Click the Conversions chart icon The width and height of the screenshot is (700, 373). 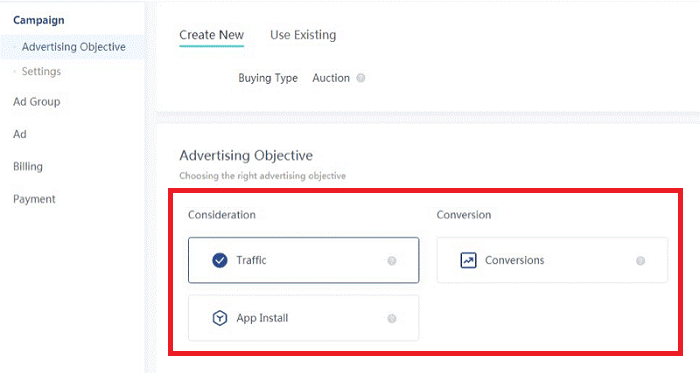pos(468,260)
